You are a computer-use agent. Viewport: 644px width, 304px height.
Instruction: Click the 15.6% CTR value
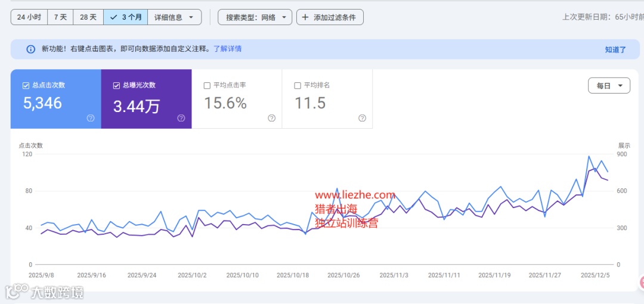[225, 103]
